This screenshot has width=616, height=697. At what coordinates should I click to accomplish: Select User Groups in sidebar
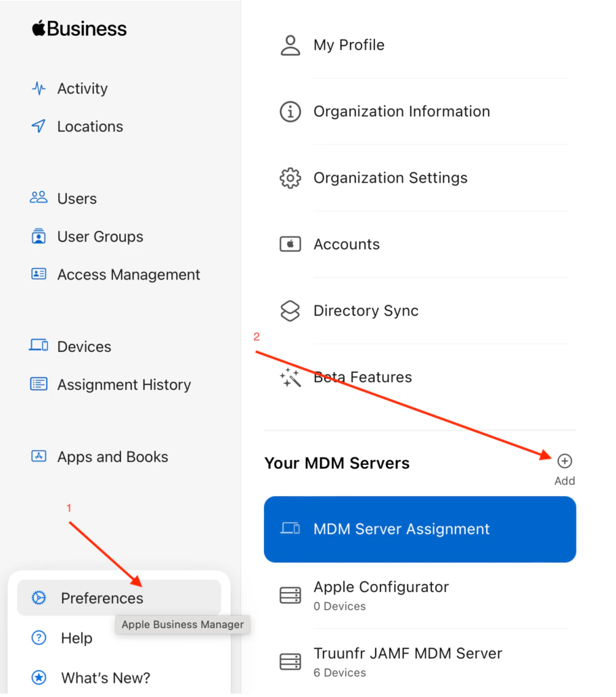(x=100, y=236)
